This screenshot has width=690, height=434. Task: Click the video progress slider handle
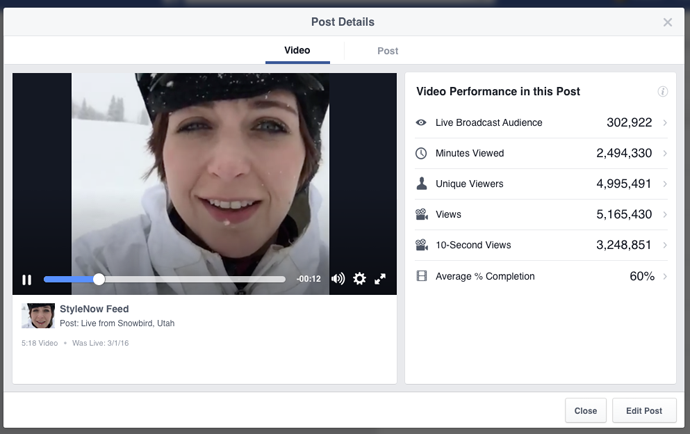(x=99, y=279)
